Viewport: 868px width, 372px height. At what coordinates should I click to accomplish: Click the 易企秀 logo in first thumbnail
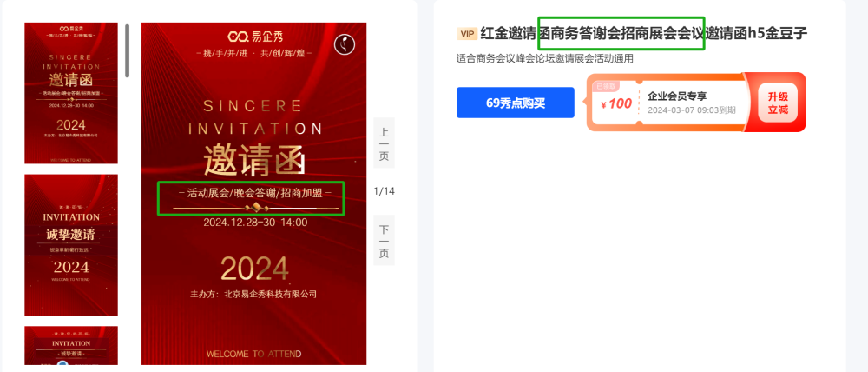point(71,28)
